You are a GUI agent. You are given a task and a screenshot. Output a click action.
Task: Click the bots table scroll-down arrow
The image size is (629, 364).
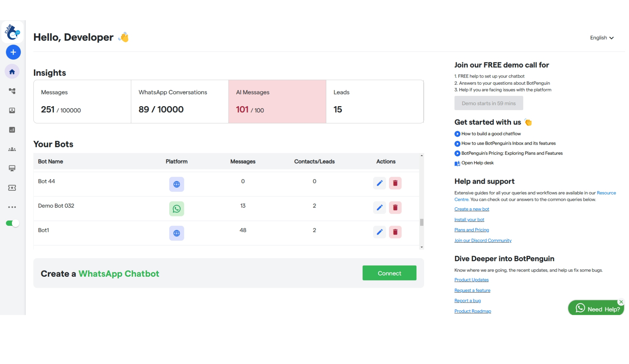click(422, 247)
